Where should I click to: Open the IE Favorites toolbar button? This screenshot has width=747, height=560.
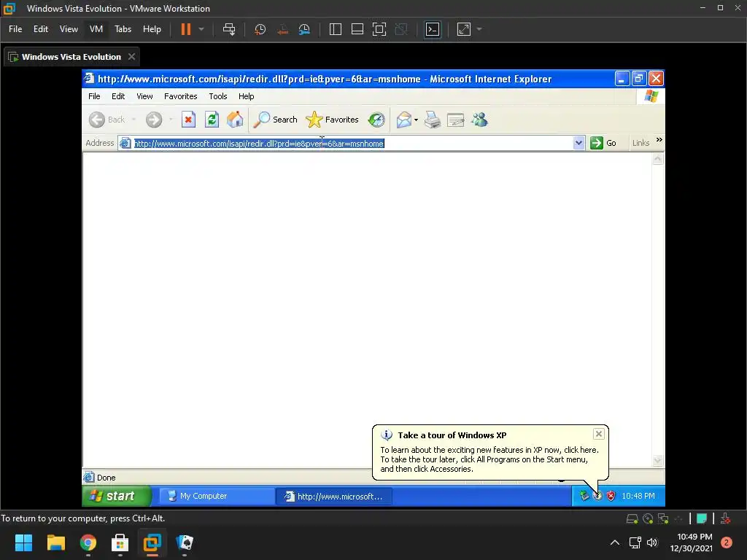(x=332, y=120)
